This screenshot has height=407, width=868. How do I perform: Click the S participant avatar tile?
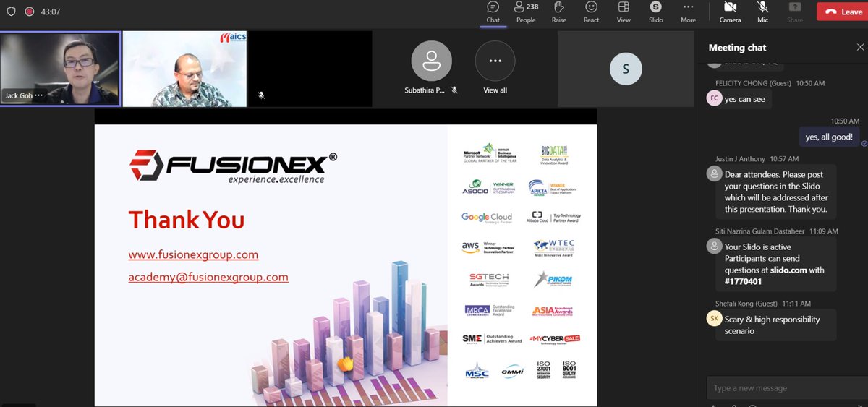626,69
